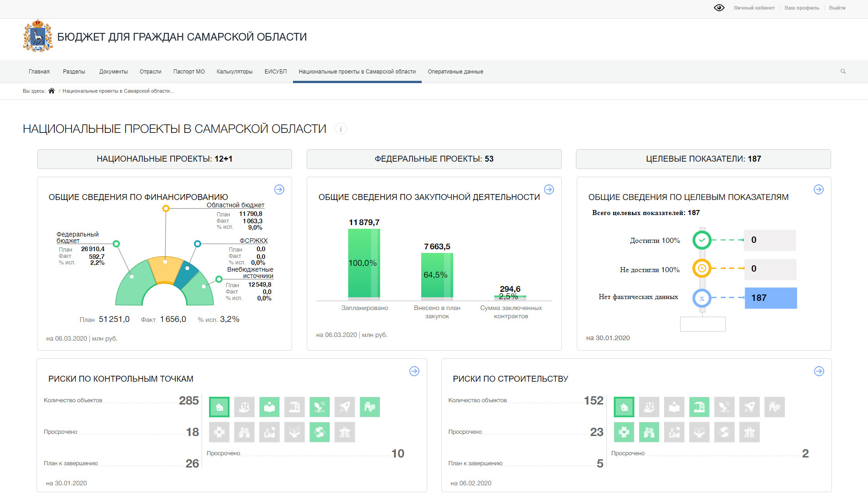Open the Оперативные данные menu item
Image resolution: width=868 pixels, height=494 pixels.
(455, 72)
